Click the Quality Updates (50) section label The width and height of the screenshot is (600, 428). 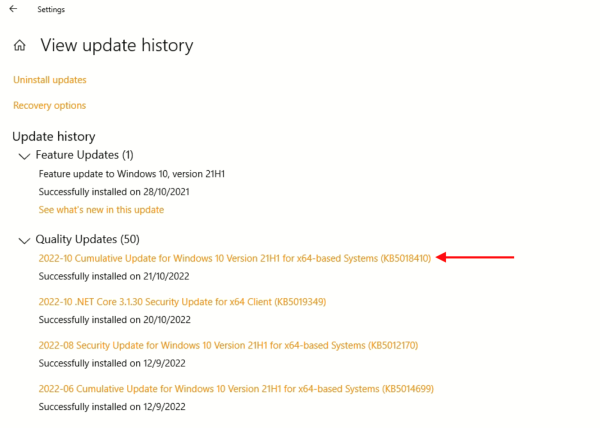tap(87, 240)
